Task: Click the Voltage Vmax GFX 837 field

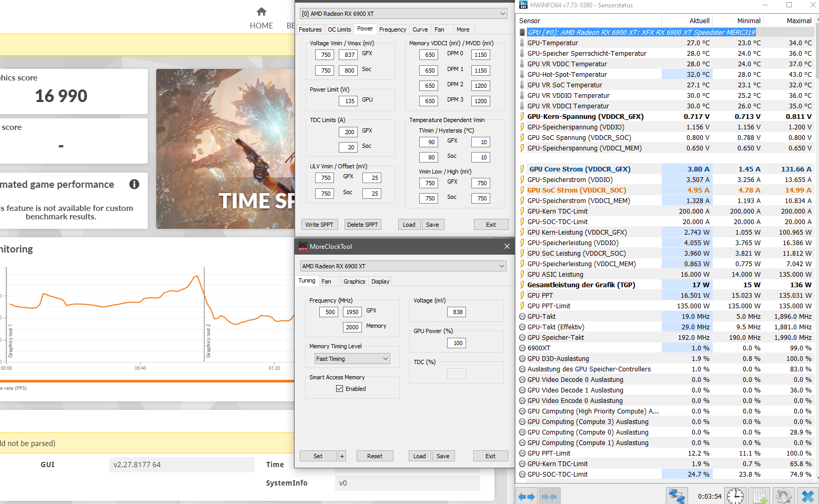Action: point(349,55)
